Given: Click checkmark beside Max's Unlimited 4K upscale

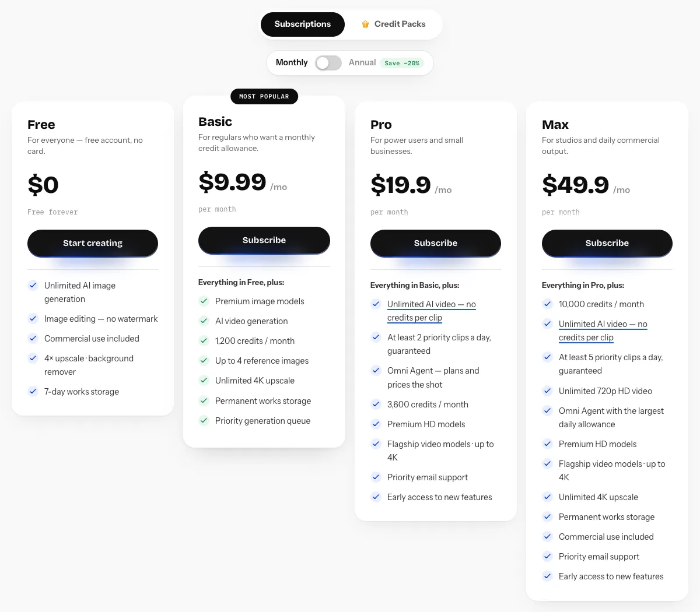Looking at the screenshot, I should 548,497.
